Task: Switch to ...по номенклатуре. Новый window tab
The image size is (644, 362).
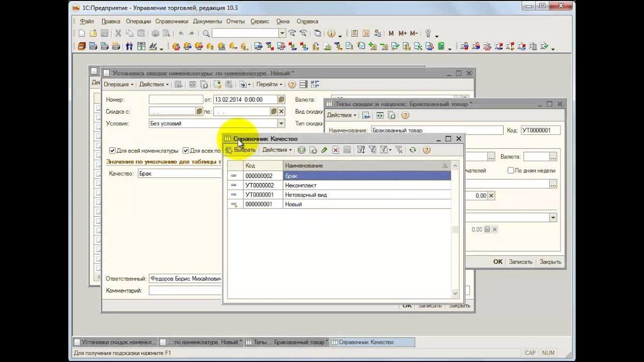Action: [x=201, y=342]
